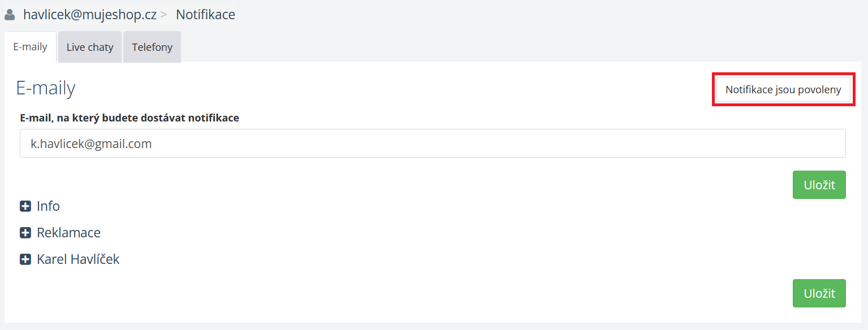
Task: Expand the Info section label
Action: pos(48,206)
